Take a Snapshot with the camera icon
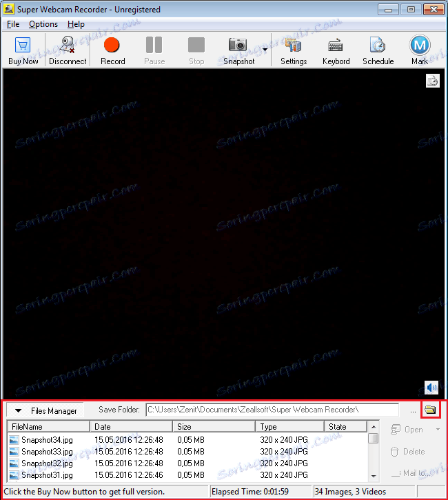The width and height of the screenshot is (448, 500). point(238,45)
